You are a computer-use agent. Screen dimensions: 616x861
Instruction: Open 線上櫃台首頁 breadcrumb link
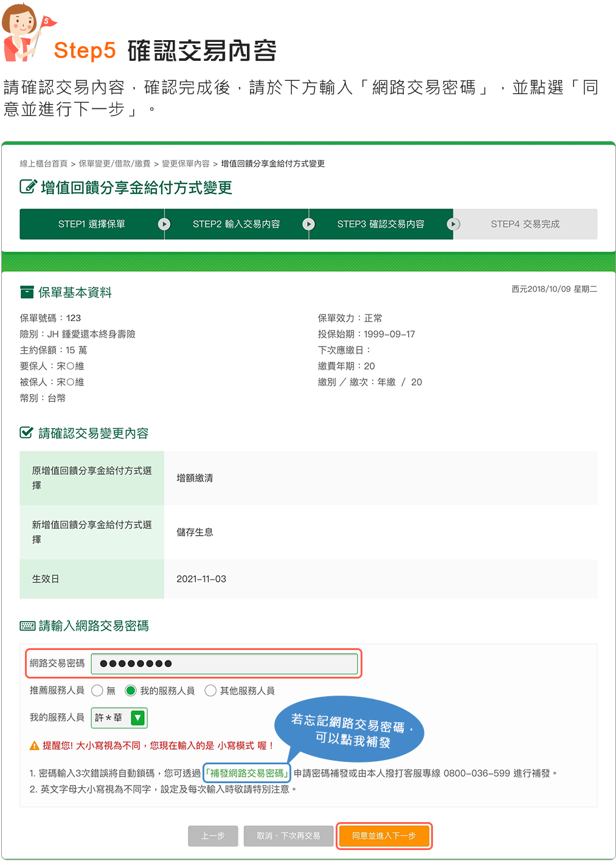pos(44,164)
